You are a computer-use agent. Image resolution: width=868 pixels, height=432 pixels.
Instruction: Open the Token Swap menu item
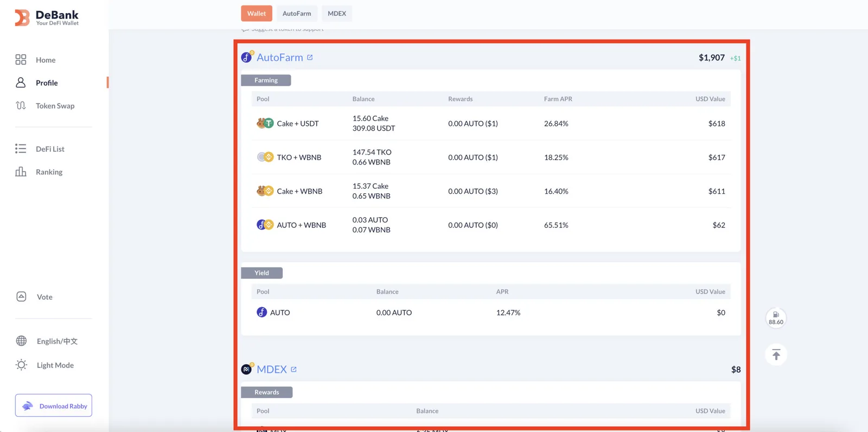(55, 106)
